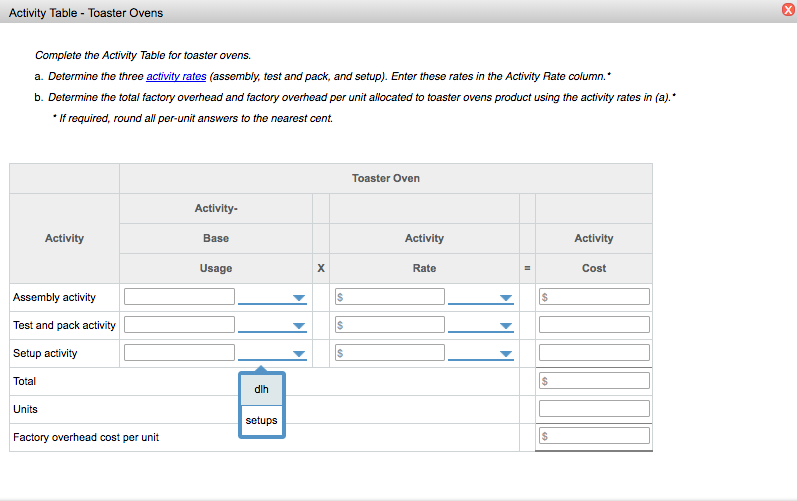Open Test and pack usage unit dropdown
797x501 pixels.
coord(272,325)
